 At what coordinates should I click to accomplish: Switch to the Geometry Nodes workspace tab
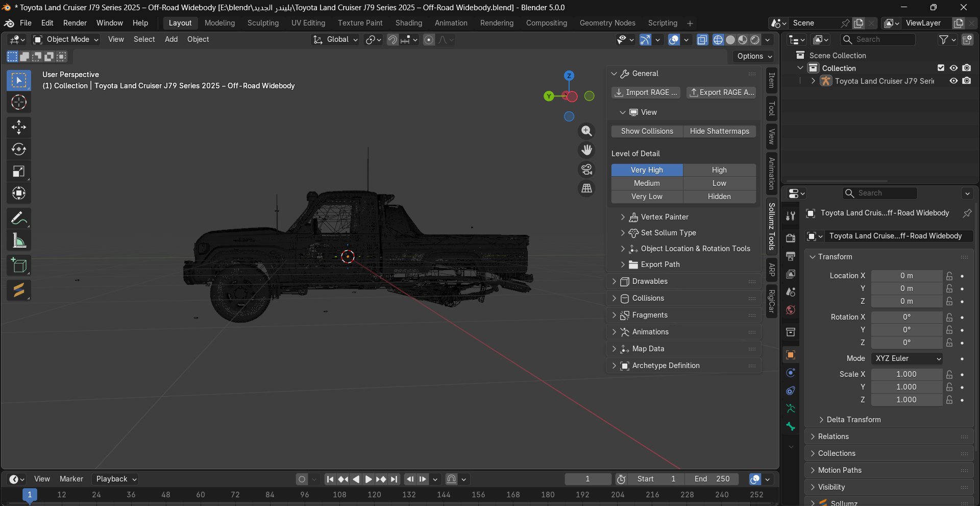[x=607, y=23]
